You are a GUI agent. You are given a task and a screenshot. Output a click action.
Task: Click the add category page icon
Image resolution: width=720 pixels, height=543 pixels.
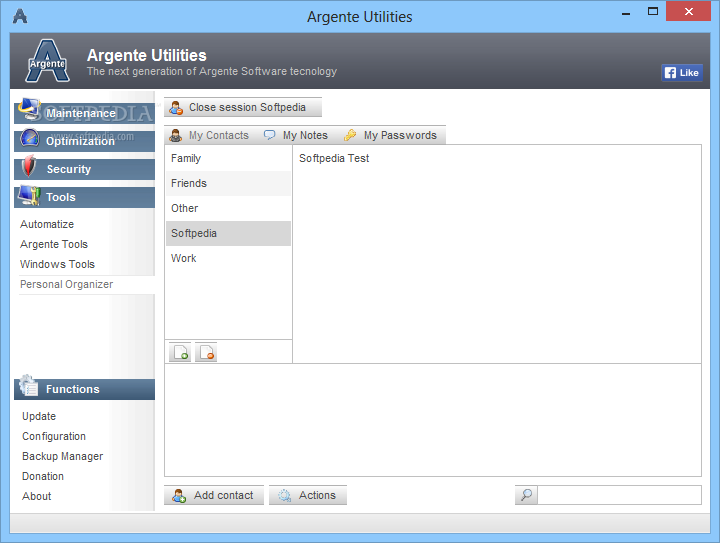coord(180,352)
